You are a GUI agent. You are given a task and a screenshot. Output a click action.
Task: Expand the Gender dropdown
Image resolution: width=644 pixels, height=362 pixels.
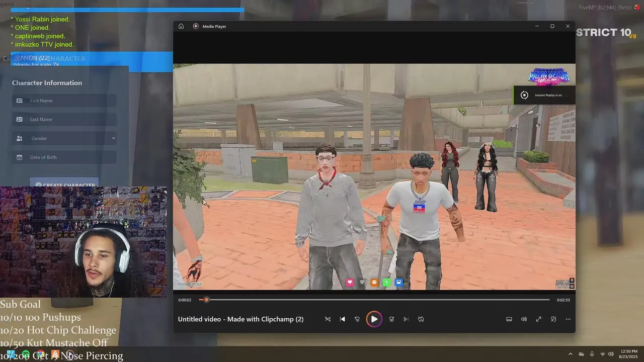tap(64, 138)
